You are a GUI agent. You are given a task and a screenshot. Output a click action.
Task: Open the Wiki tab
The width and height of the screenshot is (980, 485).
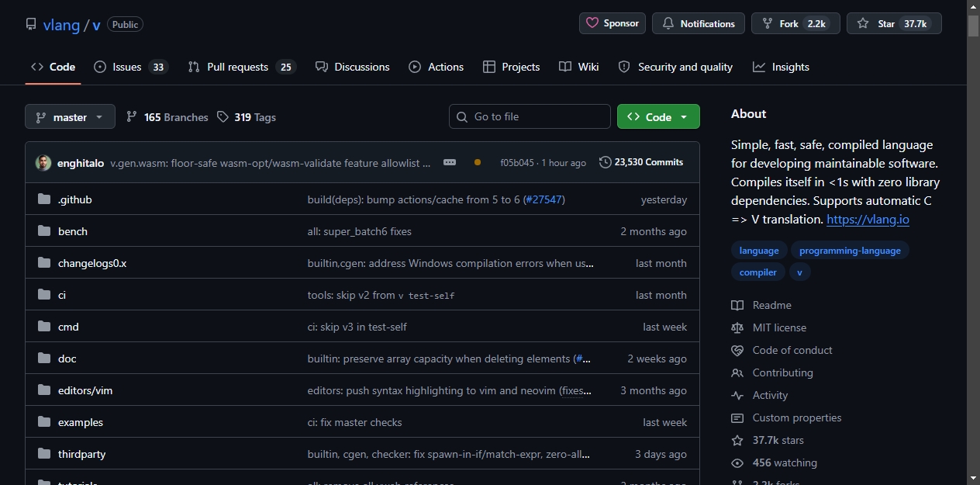click(578, 67)
